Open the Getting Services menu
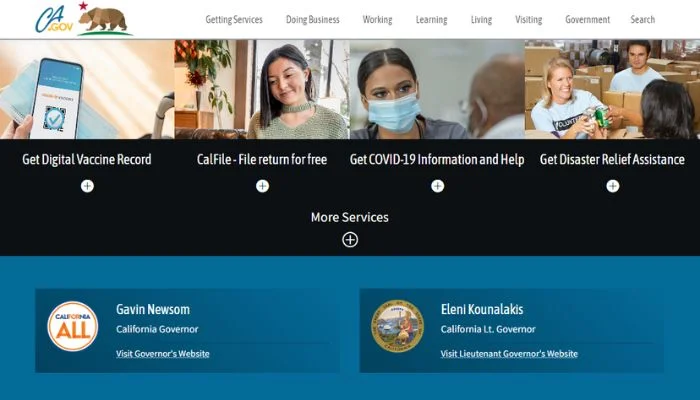This screenshot has width=700, height=400. coord(234,20)
